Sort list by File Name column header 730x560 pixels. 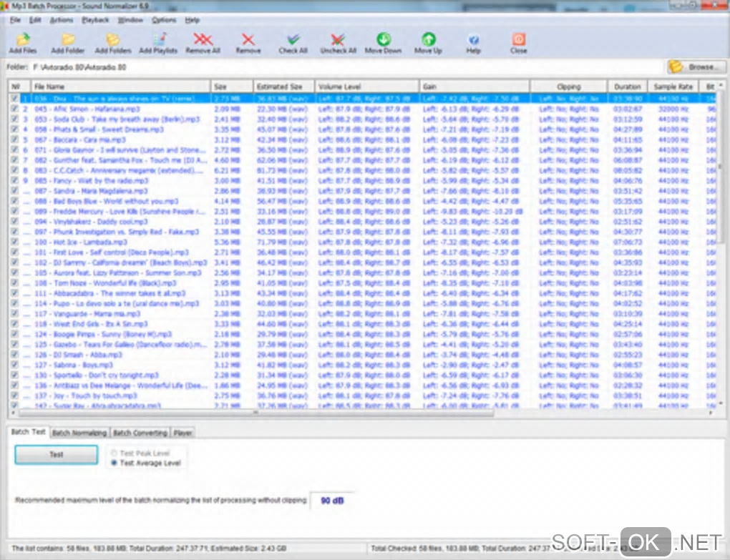coord(120,87)
